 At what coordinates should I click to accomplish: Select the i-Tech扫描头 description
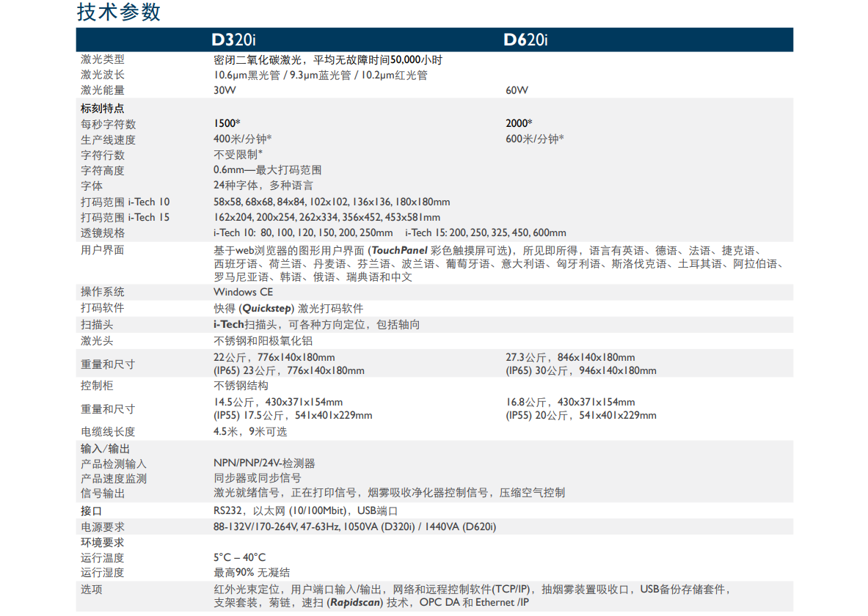[317, 324]
